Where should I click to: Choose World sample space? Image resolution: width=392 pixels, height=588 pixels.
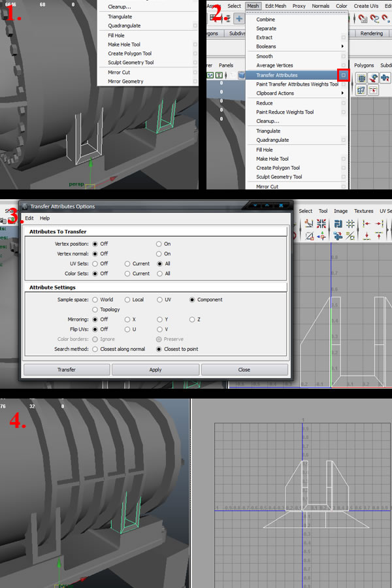pos(95,300)
